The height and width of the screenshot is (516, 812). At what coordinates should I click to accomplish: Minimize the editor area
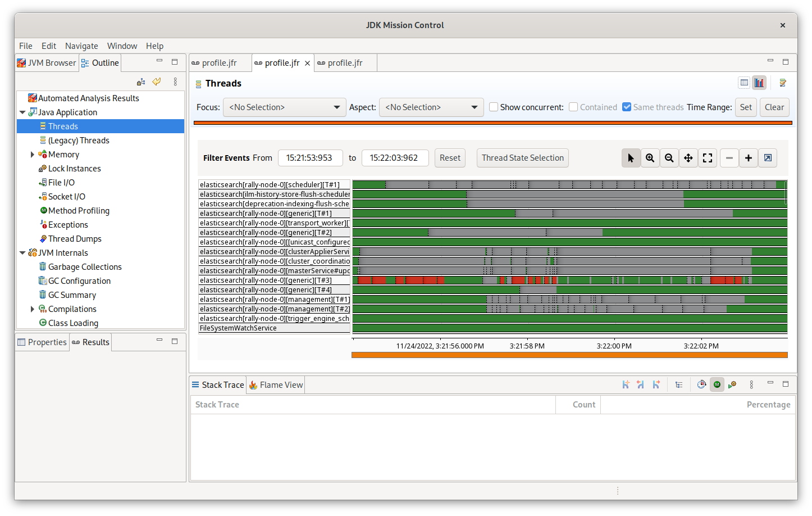(x=770, y=61)
